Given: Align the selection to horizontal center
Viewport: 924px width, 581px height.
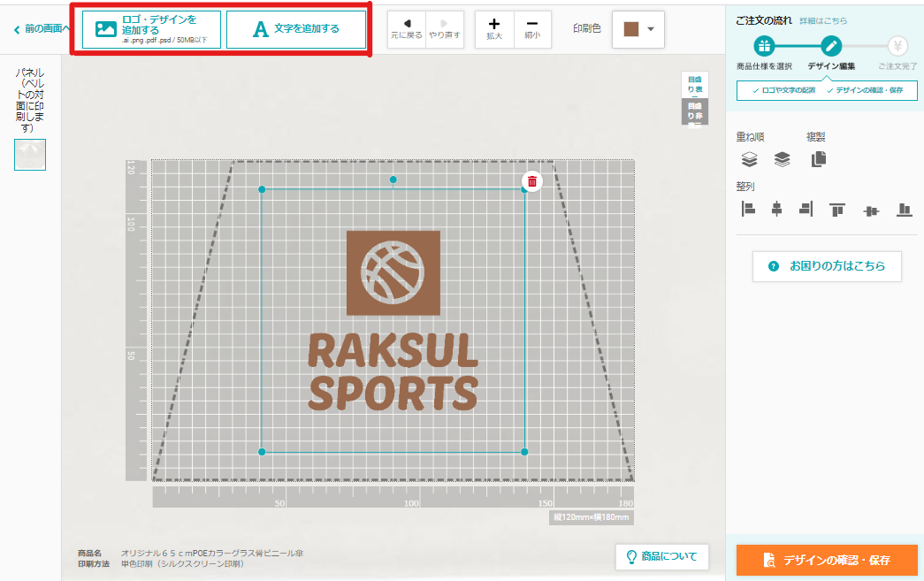Looking at the screenshot, I should pos(776,209).
